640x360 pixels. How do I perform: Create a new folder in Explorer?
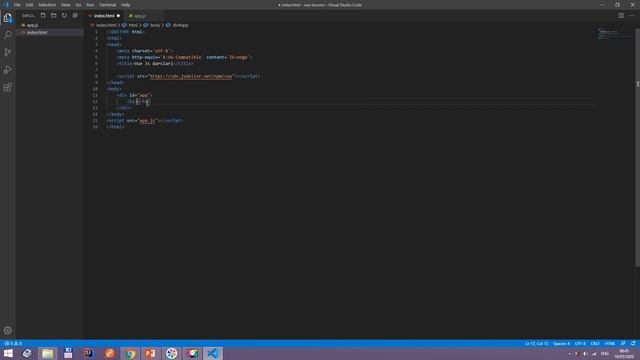click(x=53, y=16)
